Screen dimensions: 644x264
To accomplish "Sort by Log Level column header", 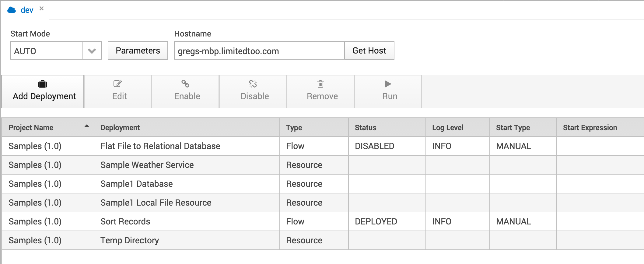I will pyautogui.click(x=458, y=127).
